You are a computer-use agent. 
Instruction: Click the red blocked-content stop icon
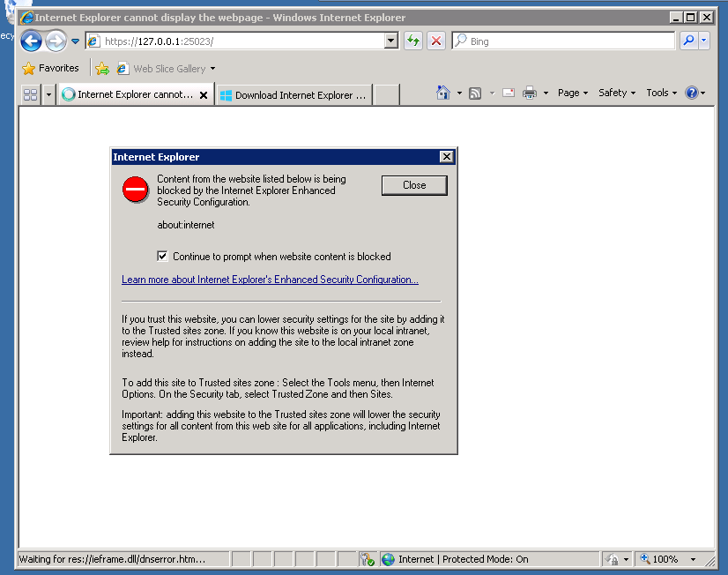135,190
